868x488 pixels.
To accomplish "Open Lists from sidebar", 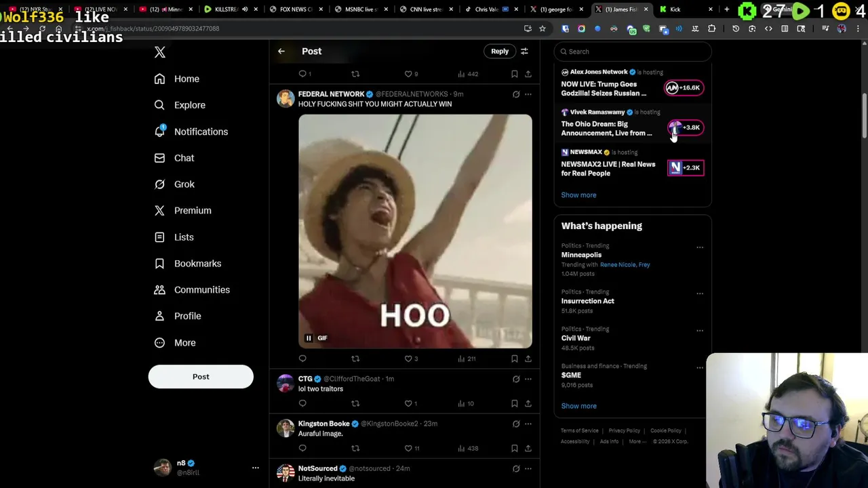I will click(174, 237).
